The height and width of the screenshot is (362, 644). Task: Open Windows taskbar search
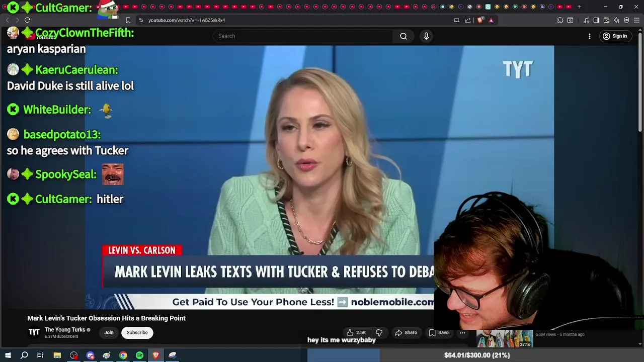pyautogui.click(x=24, y=355)
